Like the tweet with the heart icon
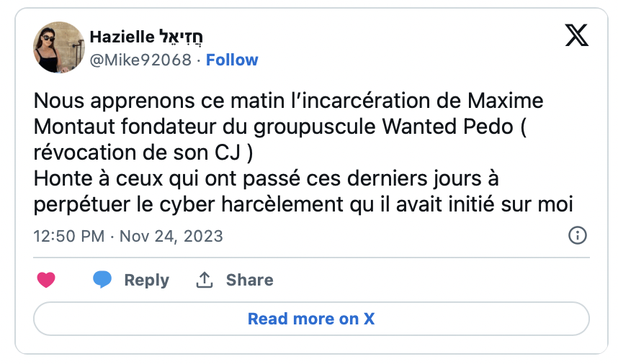The height and width of the screenshot is (364, 618). click(46, 280)
